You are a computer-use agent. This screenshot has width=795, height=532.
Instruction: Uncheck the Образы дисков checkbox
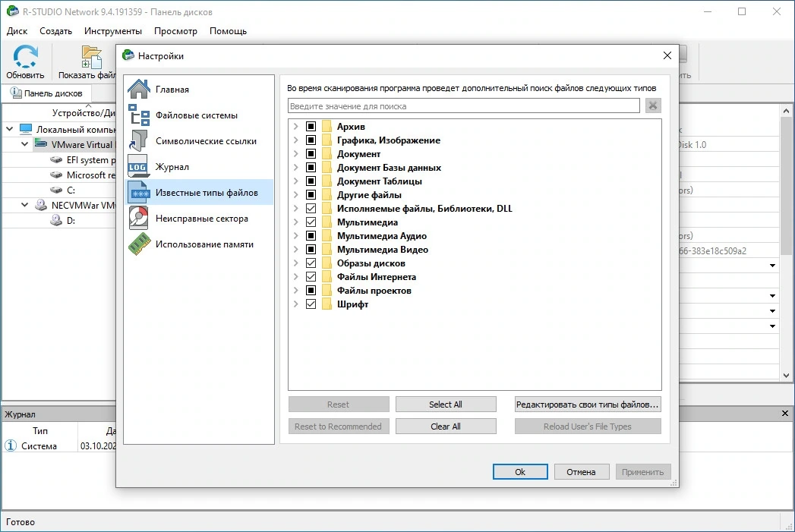click(311, 263)
